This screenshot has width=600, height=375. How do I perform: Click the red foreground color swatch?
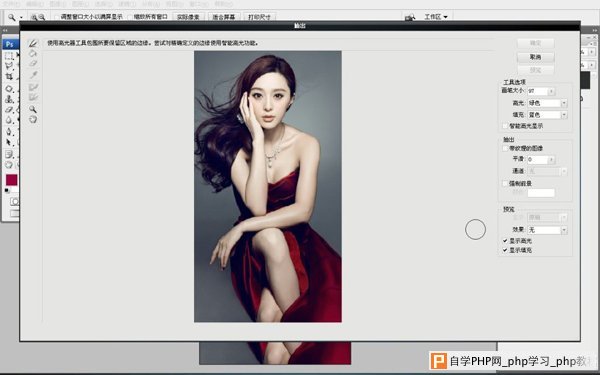11,180
